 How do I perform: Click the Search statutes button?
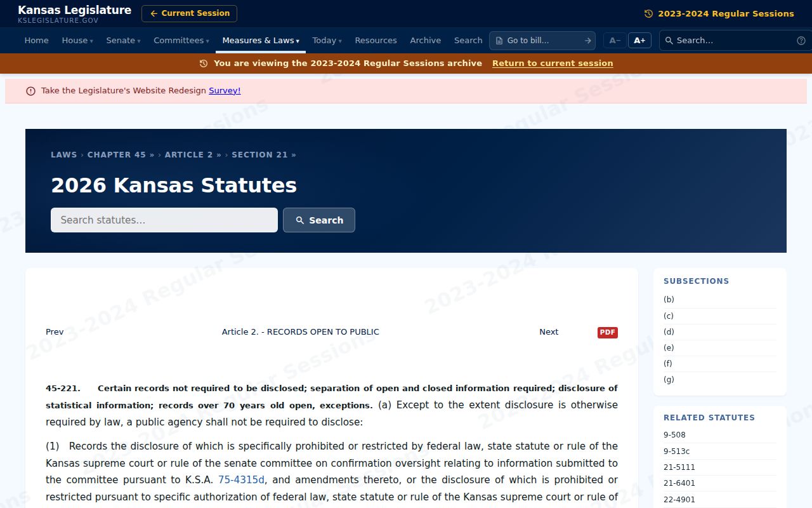[x=319, y=220]
